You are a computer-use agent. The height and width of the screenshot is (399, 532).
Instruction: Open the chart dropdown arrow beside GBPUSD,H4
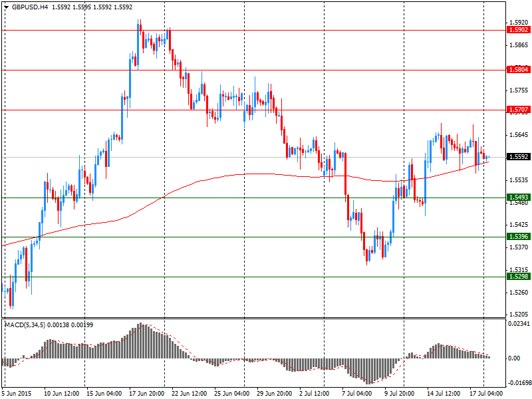tap(7, 7)
